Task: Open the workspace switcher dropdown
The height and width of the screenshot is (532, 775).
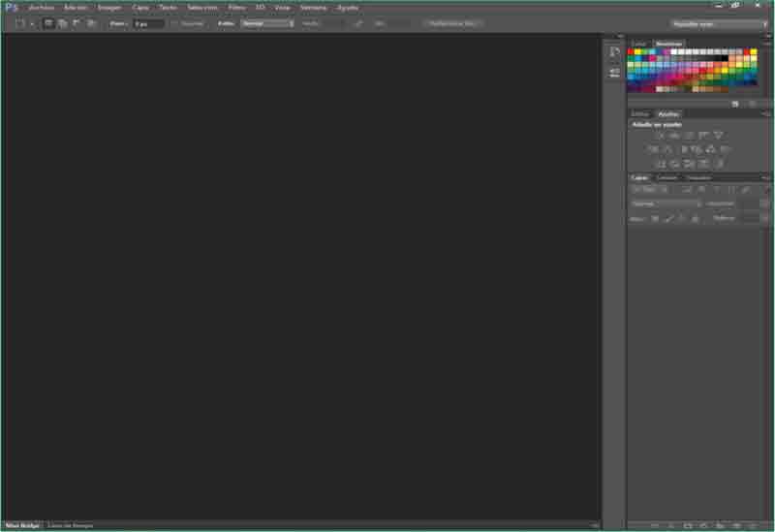Action: pos(719,23)
